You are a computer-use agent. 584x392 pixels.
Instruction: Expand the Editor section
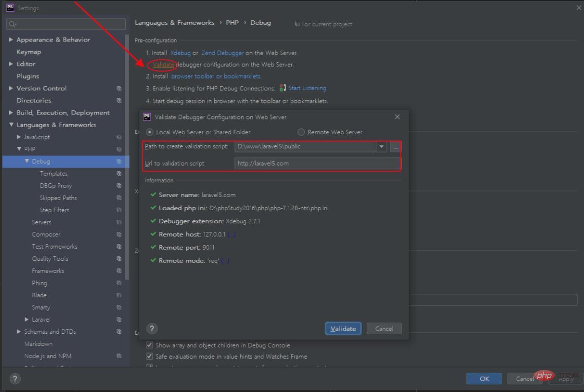11,64
